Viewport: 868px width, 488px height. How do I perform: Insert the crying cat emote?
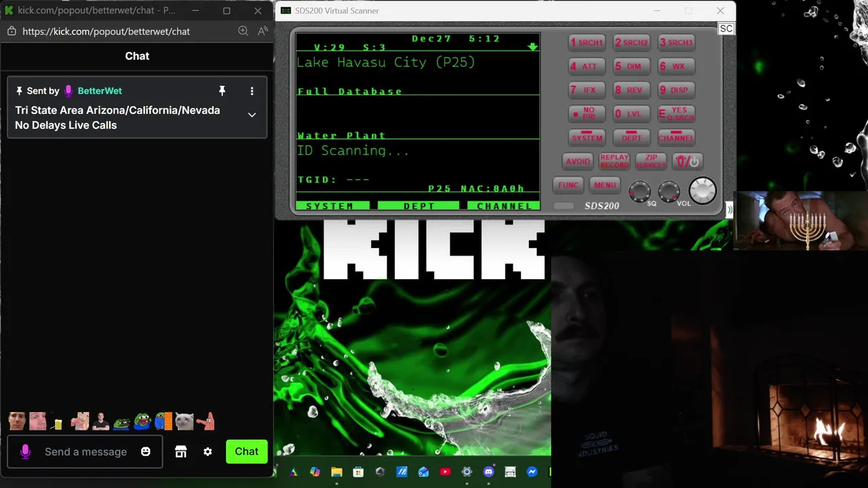(x=184, y=422)
